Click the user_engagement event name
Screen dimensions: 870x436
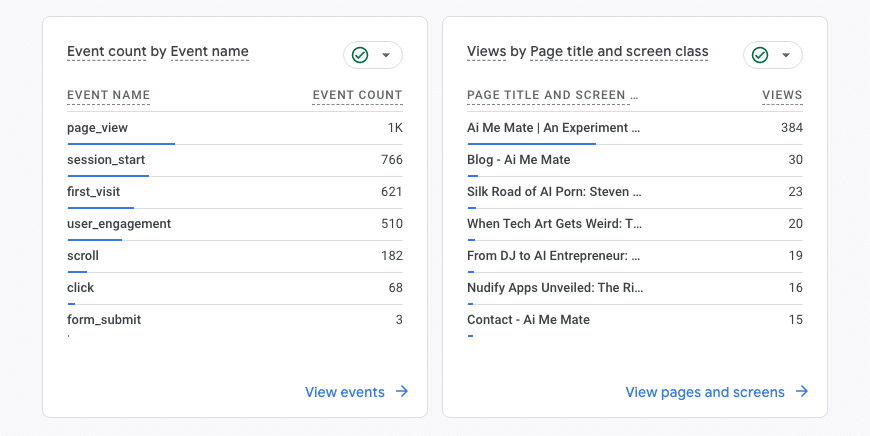pyautogui.click(x=119, y=224)
